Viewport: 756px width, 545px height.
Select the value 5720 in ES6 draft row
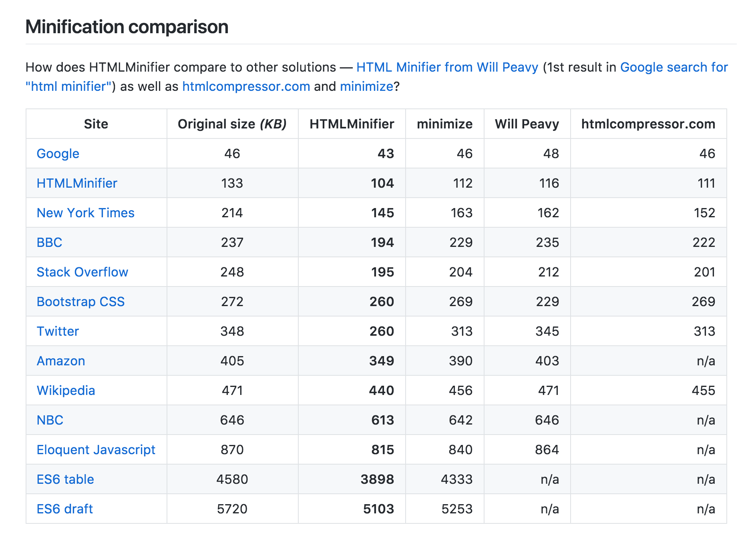pos(232,509)
